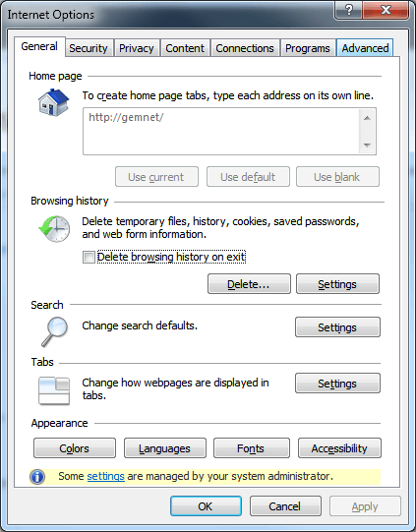Open Tabs Settings button
Screen dimensions: 416x532
tap(337, 384)
